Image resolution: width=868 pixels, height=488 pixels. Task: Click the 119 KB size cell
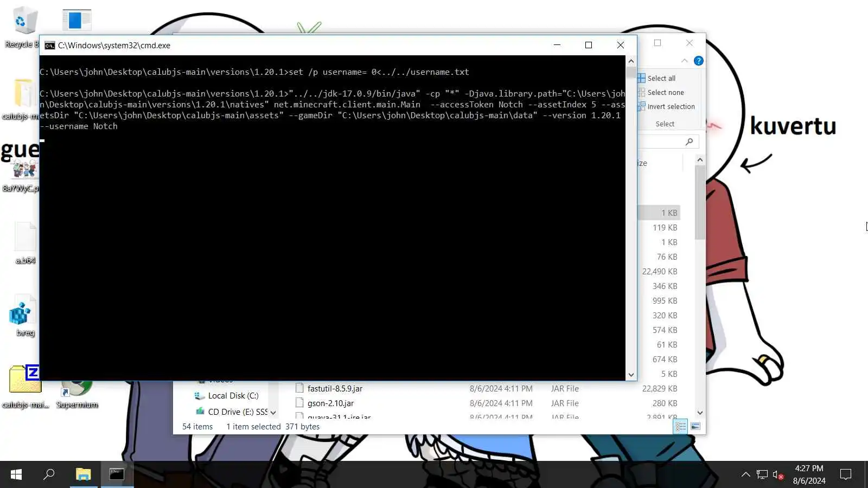[665, 227]
